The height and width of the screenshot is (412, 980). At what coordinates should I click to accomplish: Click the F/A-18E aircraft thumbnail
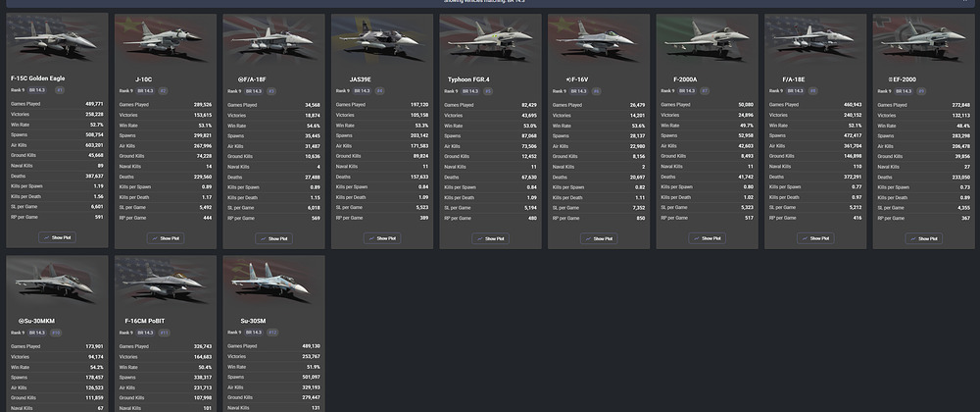[x=815, y=39]
